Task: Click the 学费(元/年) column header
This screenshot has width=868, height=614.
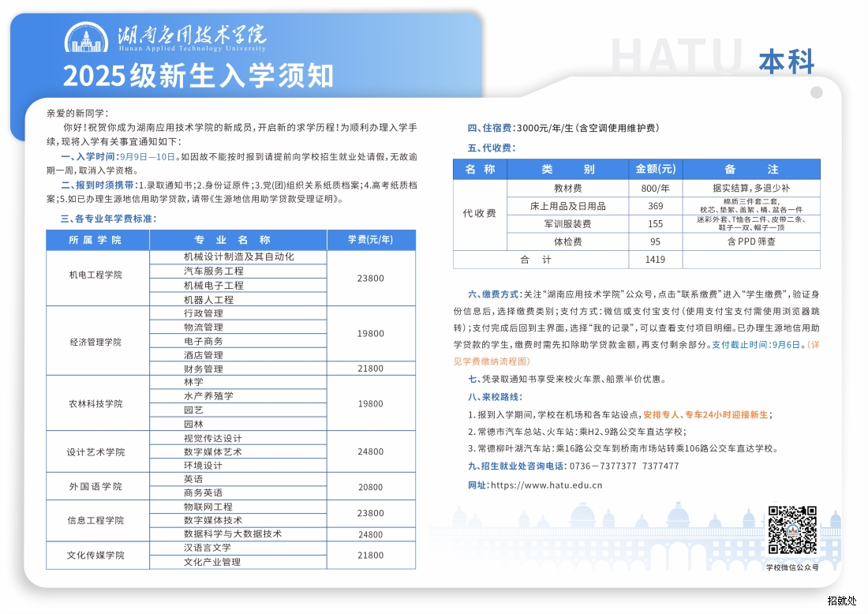Action: (x=370, y=240)
